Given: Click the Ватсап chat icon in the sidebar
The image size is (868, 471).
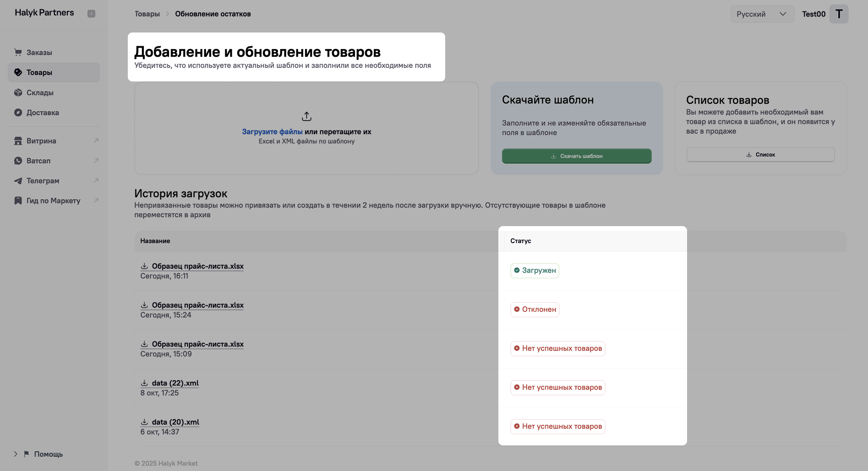Looking at the screenshot, I should tap(18, 161).
